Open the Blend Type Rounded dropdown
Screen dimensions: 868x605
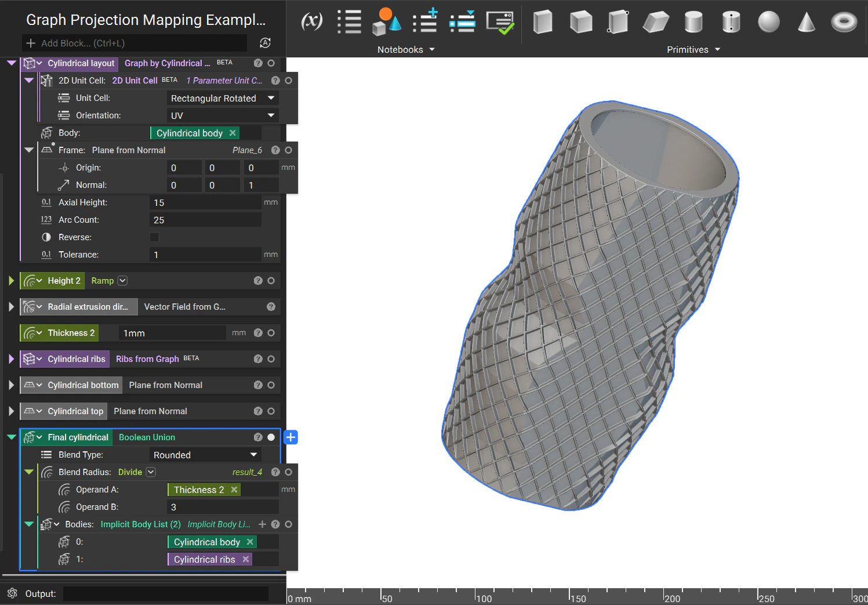[205, 455]
